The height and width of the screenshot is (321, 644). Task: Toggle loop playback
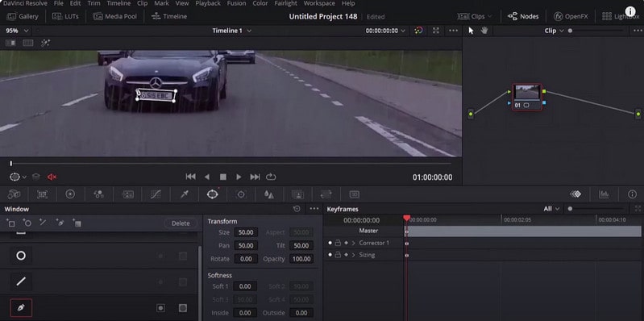[271, 177]
